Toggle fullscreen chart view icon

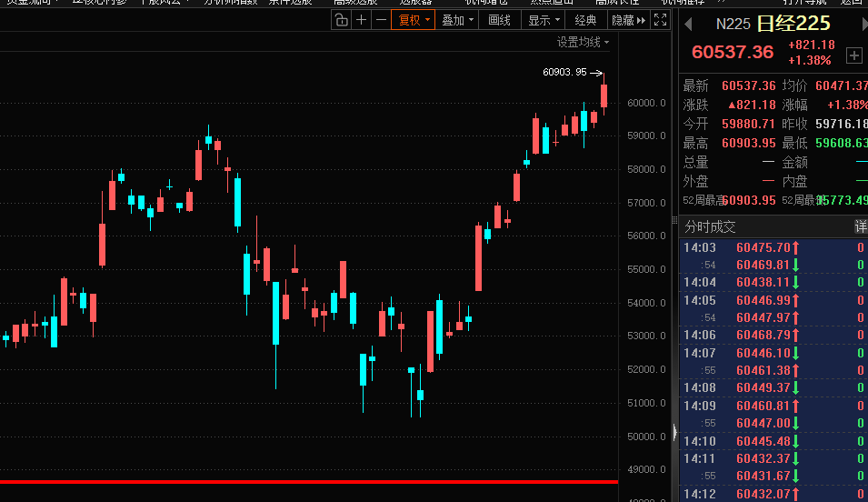coord(662,20)
